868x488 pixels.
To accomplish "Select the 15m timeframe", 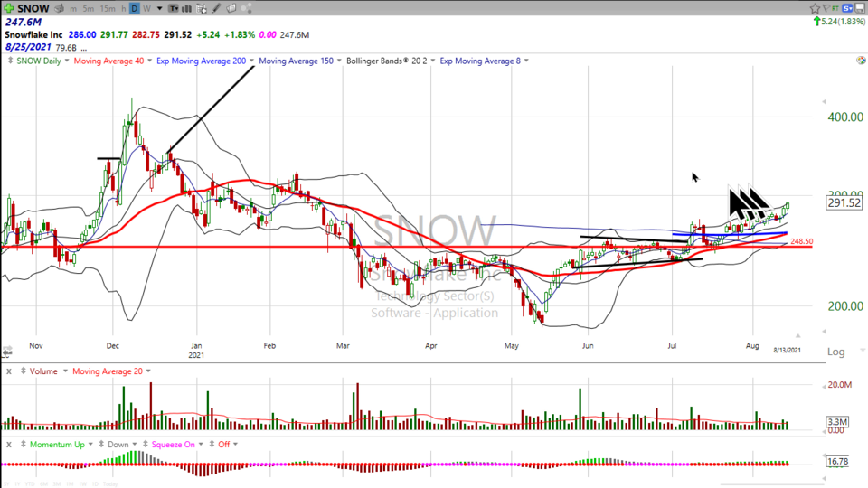I will coord(107,8).
